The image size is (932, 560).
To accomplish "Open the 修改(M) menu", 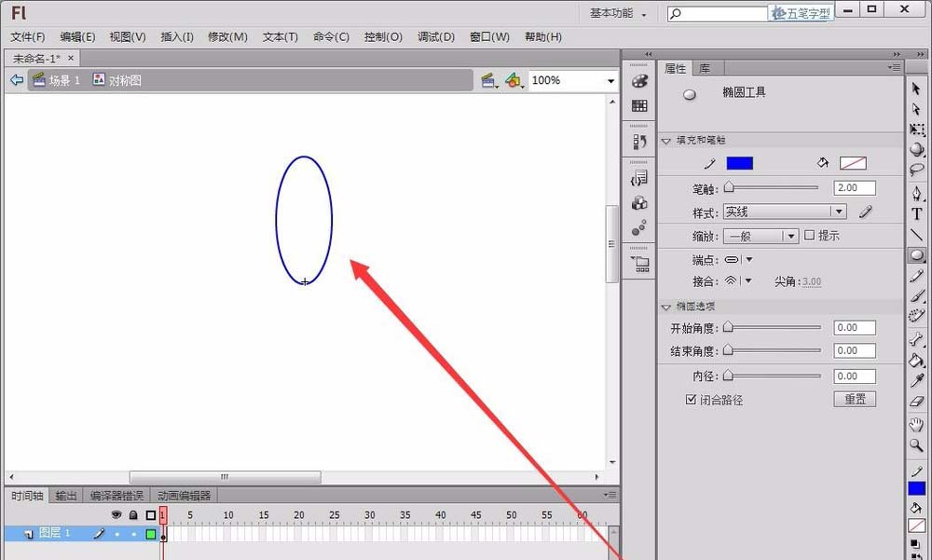I will point(227,37).
